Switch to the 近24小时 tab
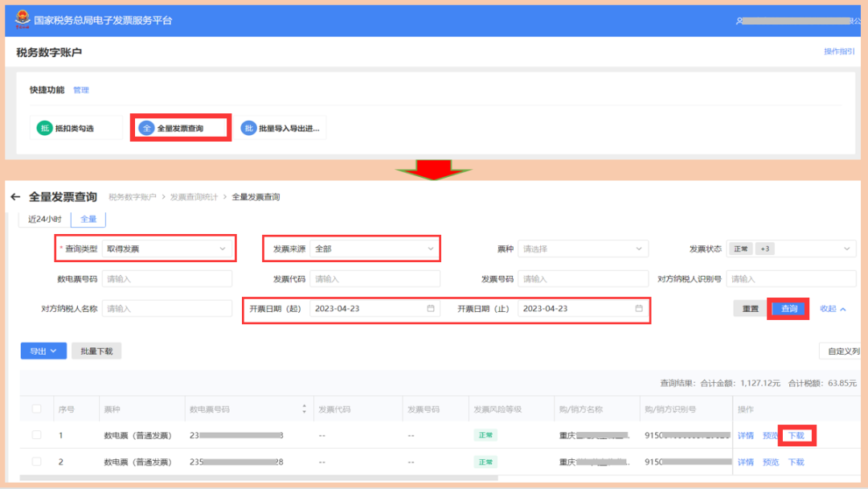 [x=45, y=219]
